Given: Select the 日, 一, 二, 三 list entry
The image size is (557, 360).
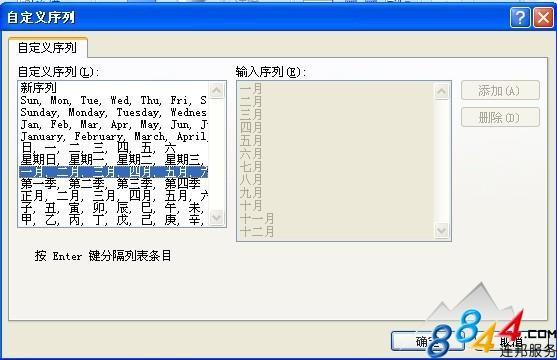Looking at the screenshot, I should [113, 148].
